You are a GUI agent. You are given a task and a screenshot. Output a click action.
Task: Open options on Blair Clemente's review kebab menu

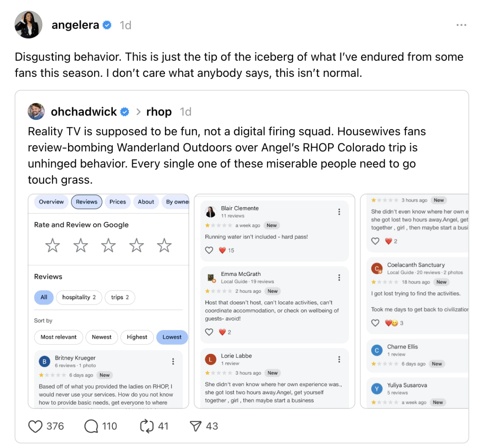coord(339,211)
